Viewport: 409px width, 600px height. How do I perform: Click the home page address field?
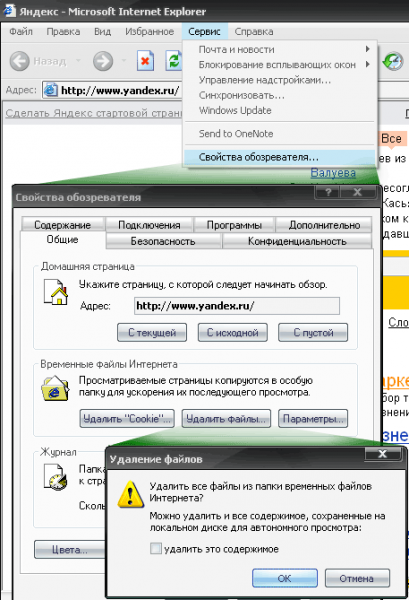pyautogui.click(x=237, y=306)
